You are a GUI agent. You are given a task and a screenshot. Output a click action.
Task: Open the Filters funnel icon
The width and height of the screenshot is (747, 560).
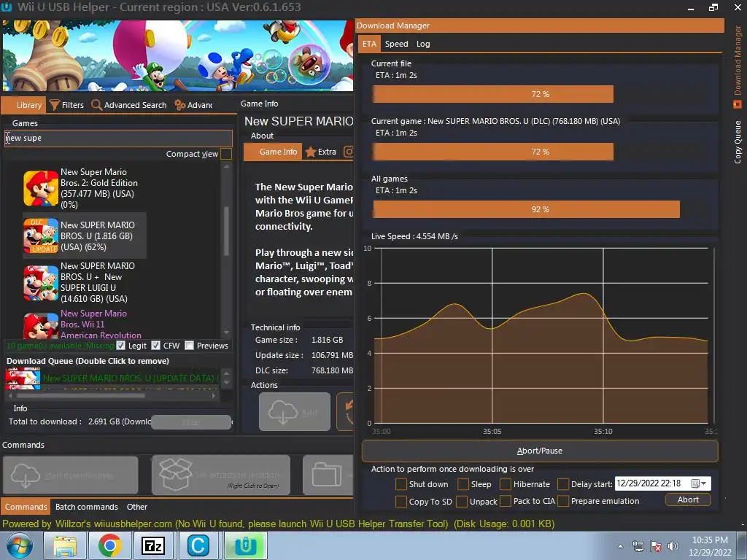coord(54,105)
